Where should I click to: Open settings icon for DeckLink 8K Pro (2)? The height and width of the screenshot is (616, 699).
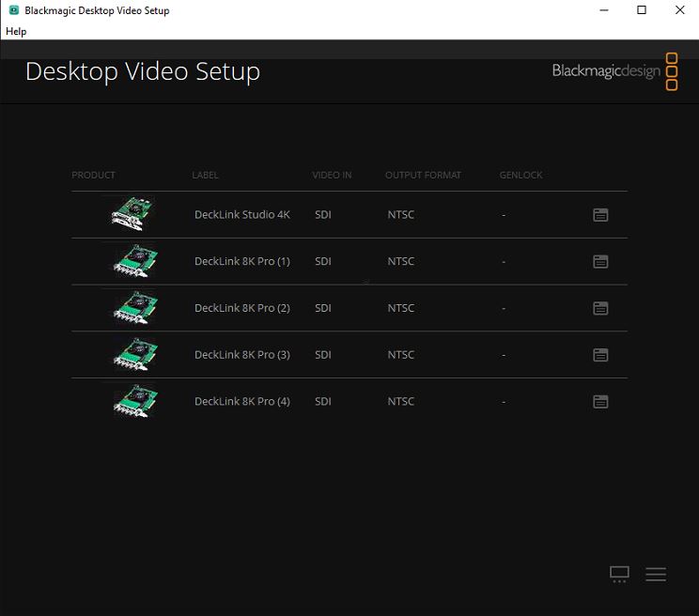click(600, 308)
